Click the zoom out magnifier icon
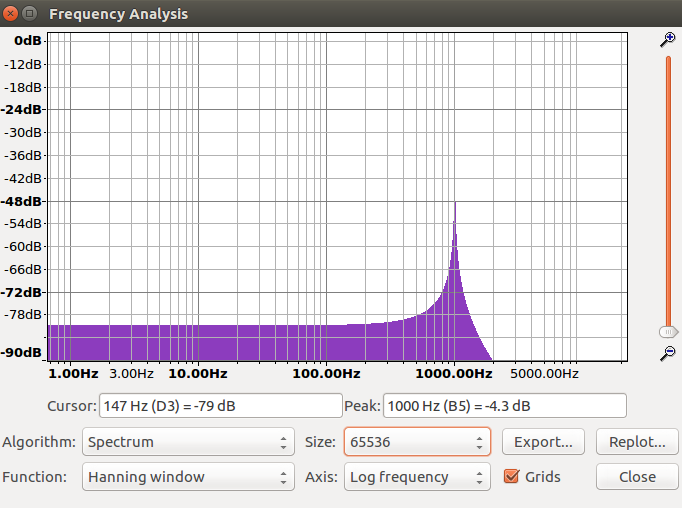Viewport: 682px width, 508px height. (x=668, y=352)
